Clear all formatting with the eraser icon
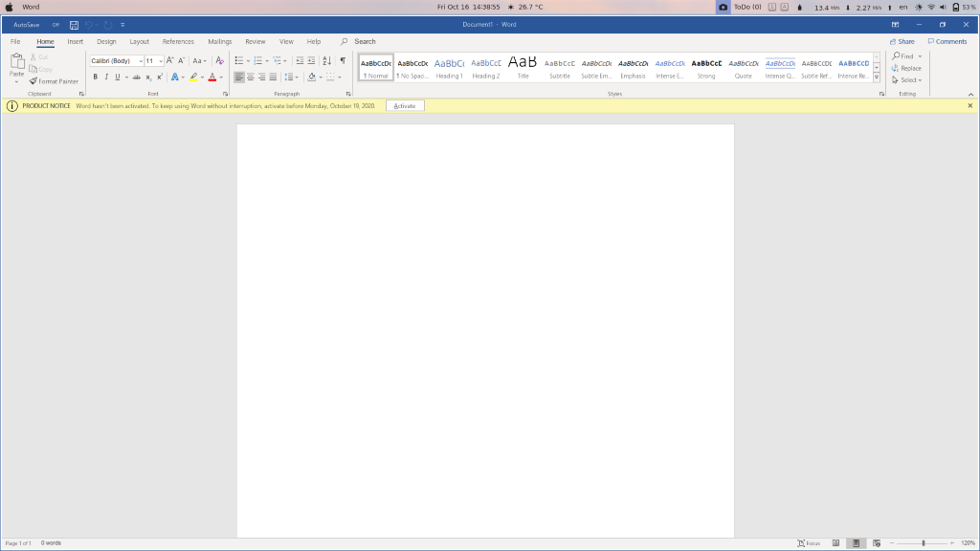Screen dimensions: 980x551 (219, 60)
